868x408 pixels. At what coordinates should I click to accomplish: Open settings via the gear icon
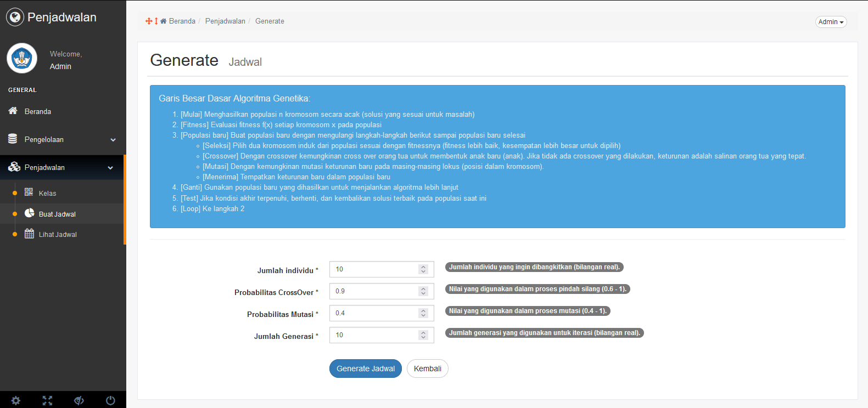pyautogui.click(x=16, y=400)
